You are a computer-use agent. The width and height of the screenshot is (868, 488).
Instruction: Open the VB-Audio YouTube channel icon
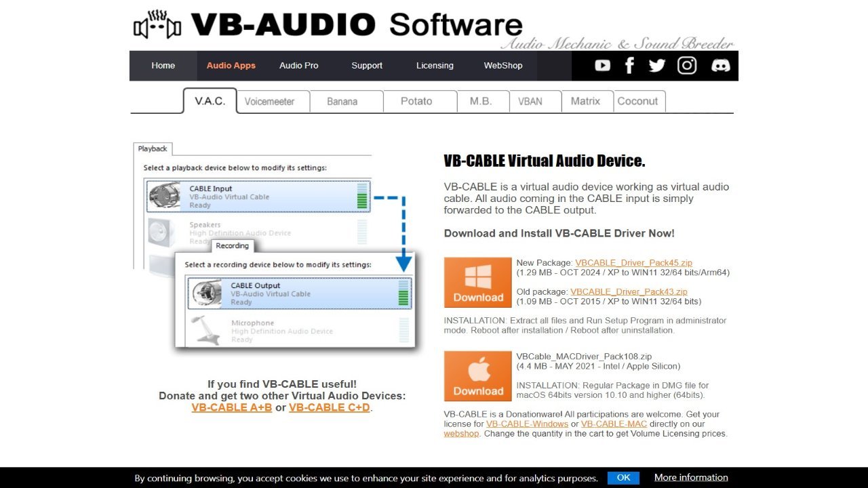click(602, 66)
